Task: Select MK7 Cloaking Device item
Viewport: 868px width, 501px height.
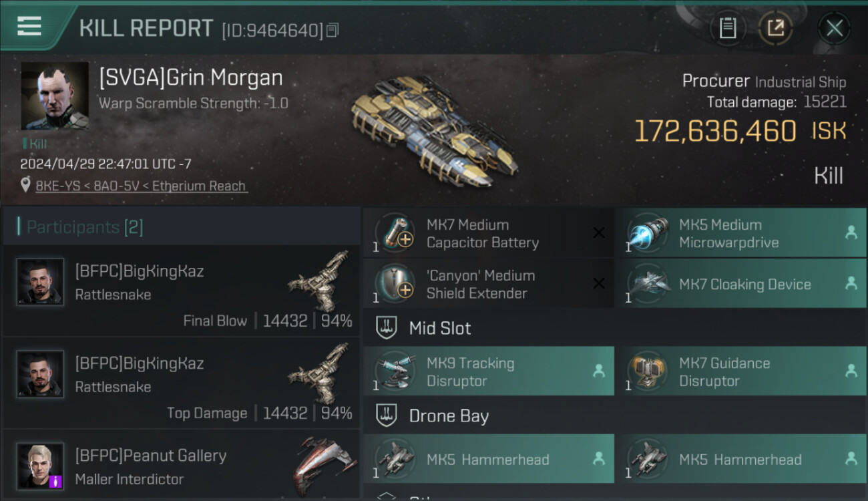Action: point(740,284)
